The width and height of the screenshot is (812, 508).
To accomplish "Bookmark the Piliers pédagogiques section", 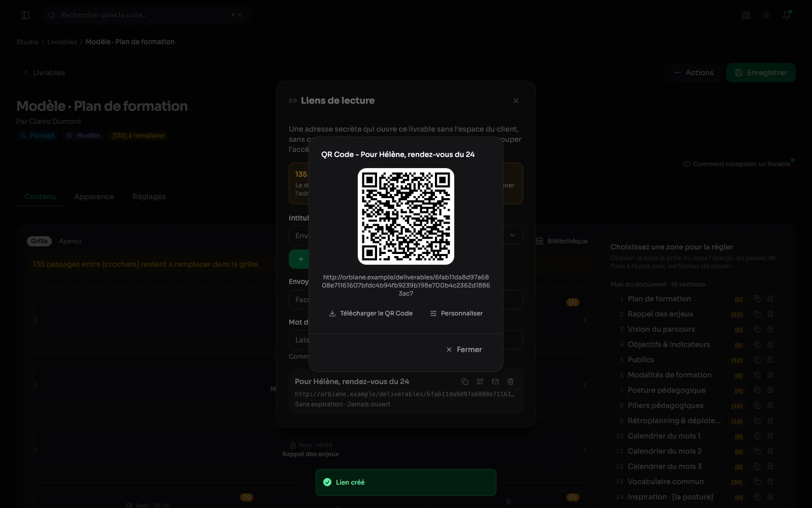I will click(770, 405).
